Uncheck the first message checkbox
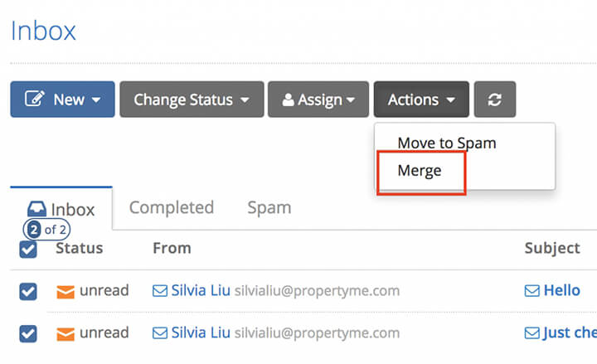The image size is (597, 364). [x=28, y=292]
